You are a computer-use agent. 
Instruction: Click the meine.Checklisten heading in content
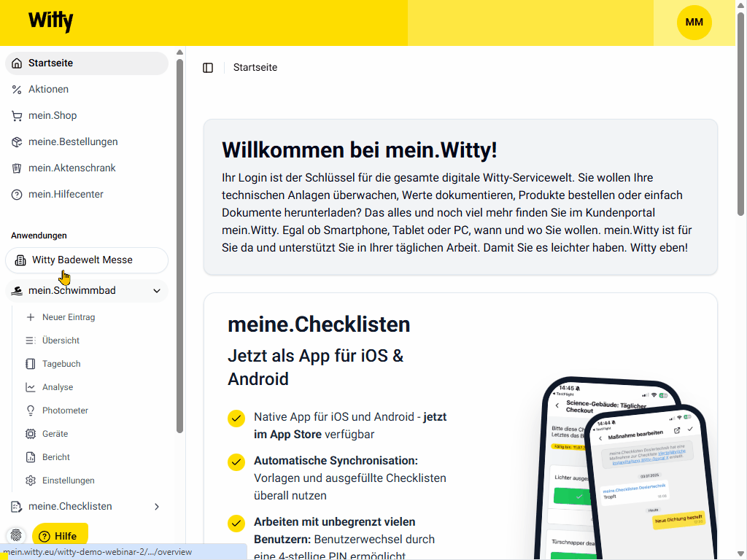tap(319, 324)
